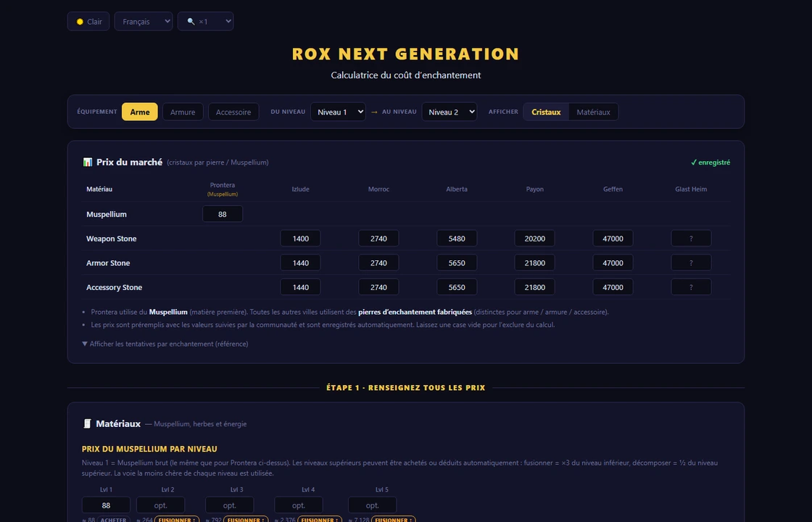Viewport: 812px width, 522px height.
Task: Edit the Lvl 1 Muspellium price field
Action: point(106,505)
